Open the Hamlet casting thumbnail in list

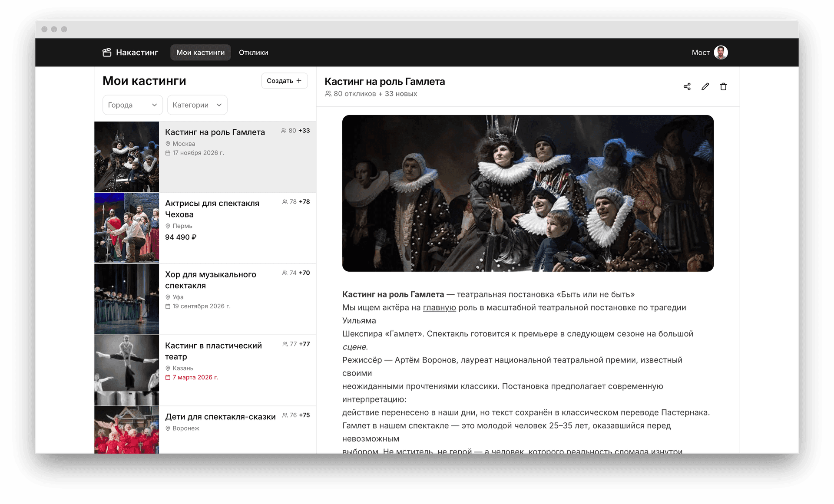[126, 157]
